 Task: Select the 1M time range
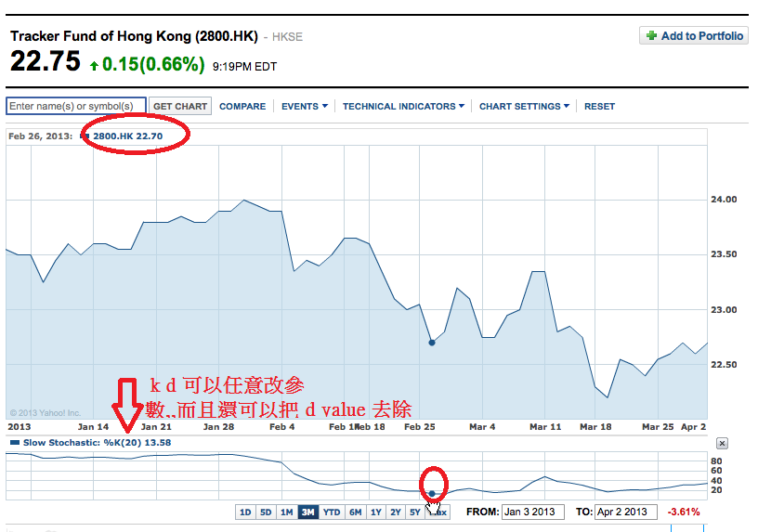click(x=287, y=513)
